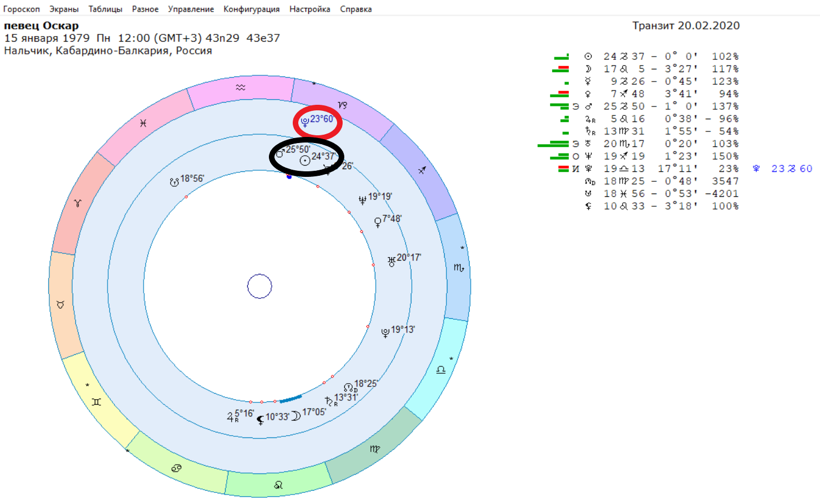This screenshot has width=820, height=504.
Task: Open the Настройка menu
Action: [x=309, y=9]
